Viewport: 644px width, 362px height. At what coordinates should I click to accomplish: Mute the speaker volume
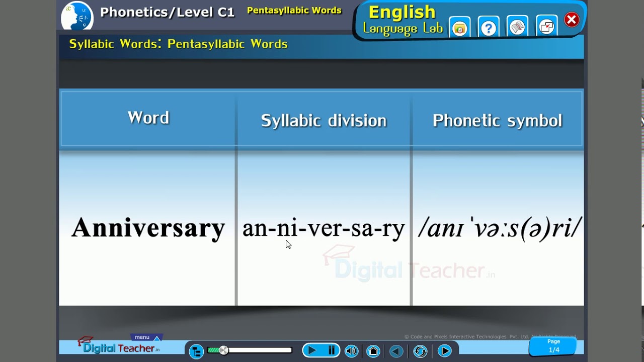click(351, 351)
